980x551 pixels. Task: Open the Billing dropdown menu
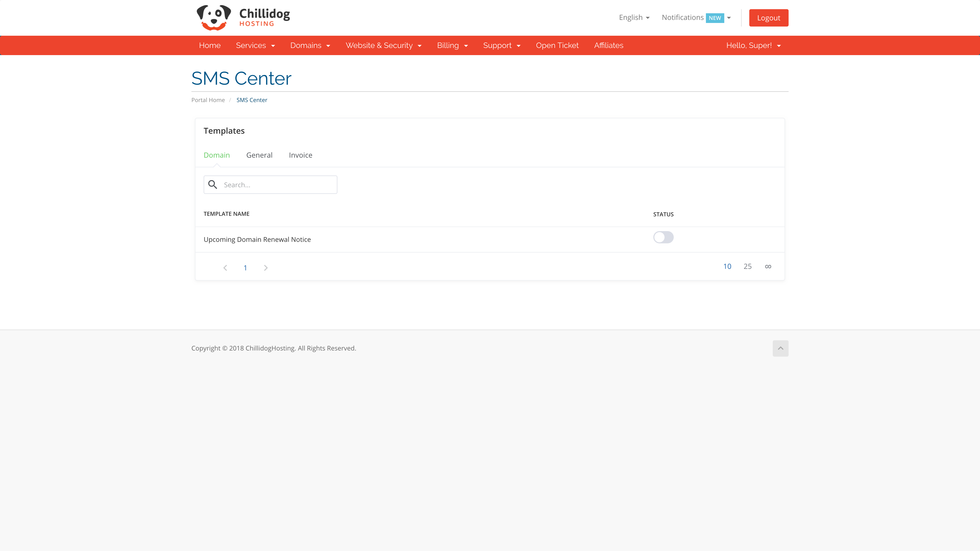tap(452, 45)
